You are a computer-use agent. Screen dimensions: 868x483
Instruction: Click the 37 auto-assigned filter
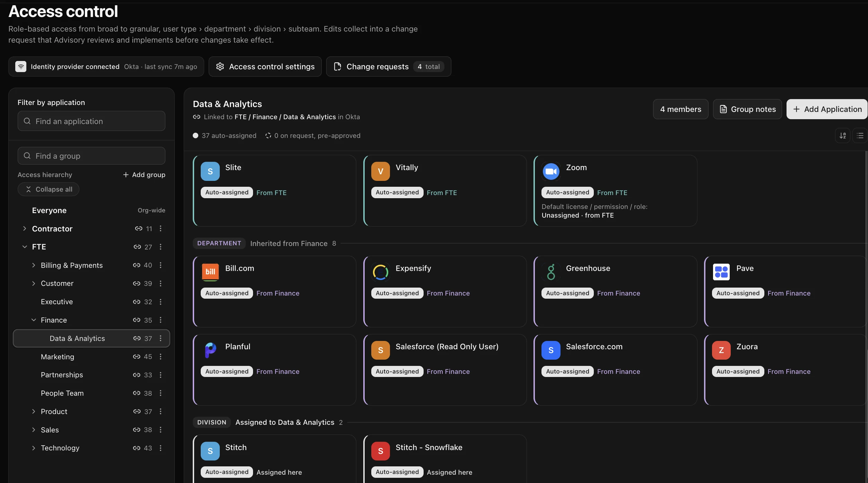(225, 135)
